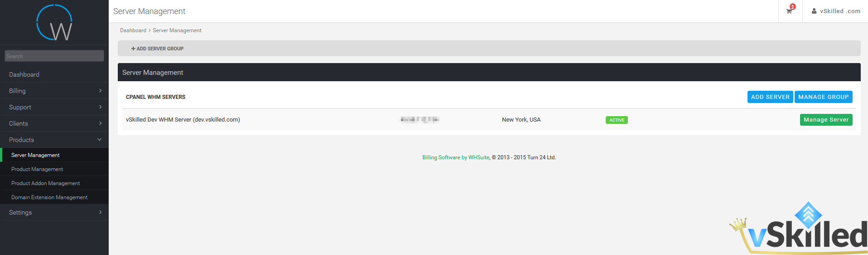
Task: Click the plus icon for Add Server Group
Action: click(133, 49)
